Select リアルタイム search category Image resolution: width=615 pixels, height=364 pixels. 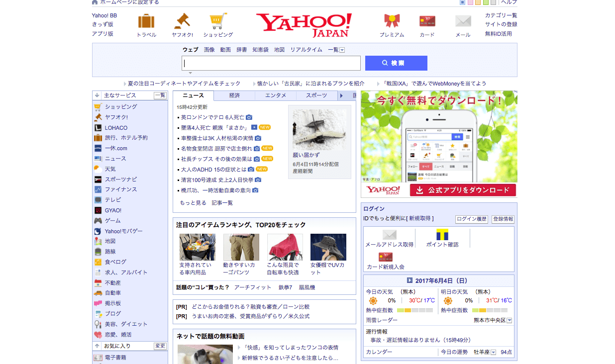(x=306, y=50)
